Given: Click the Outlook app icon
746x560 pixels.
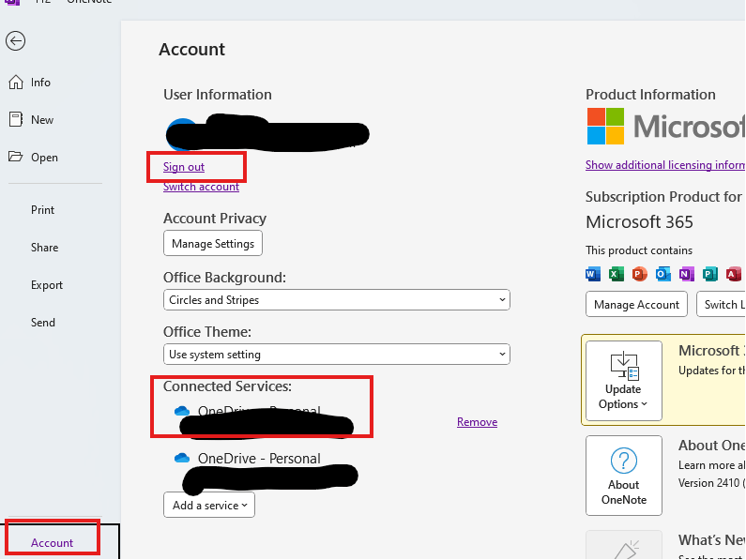Looking at the screenshot, I should (x=662, y=274).
